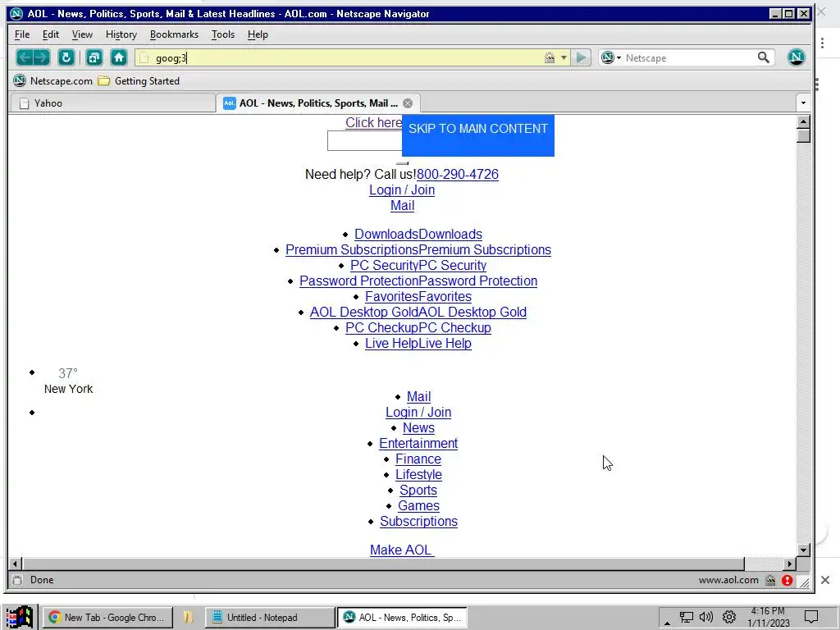
Task: Click the Make AOL link
Action: [402, 550]
